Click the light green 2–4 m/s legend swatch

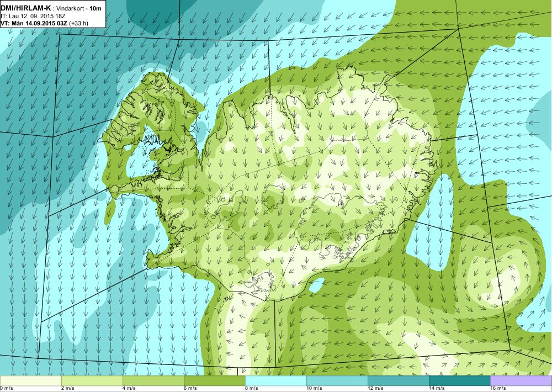point(92,381)
